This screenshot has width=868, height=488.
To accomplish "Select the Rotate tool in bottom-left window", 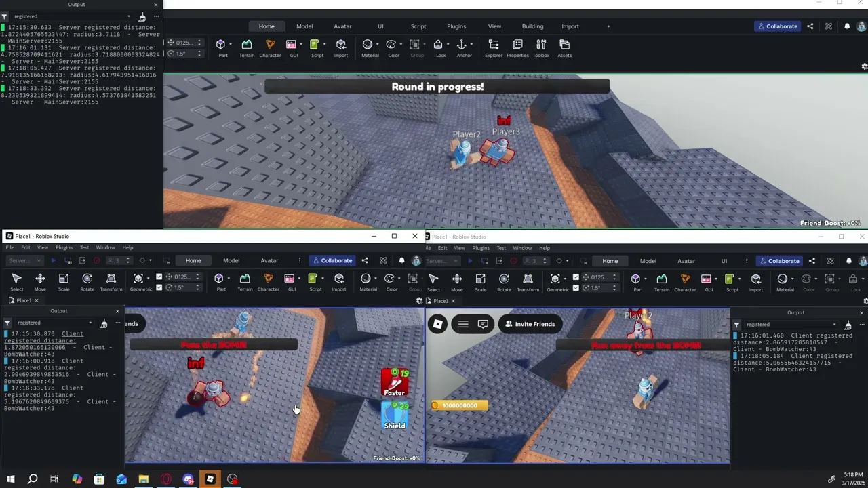I will [87, 283].
